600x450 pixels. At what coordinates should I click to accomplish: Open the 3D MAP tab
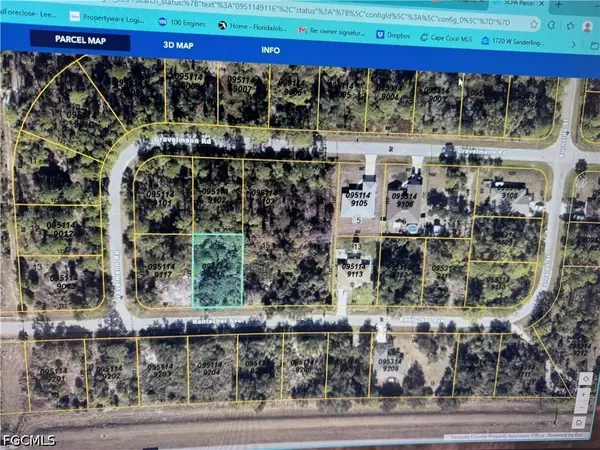178,45
